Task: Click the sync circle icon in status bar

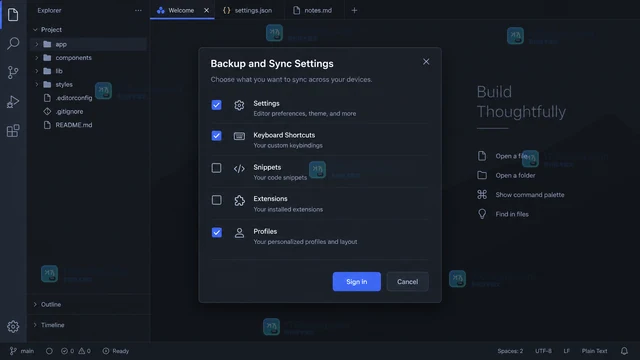Action: [x=49, y=351]
